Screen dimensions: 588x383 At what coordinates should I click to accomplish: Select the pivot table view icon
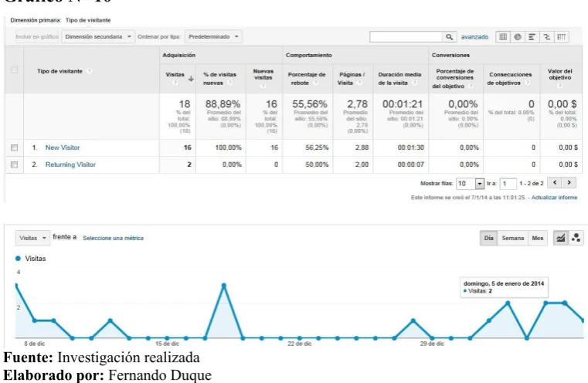[x=562, y=37]
